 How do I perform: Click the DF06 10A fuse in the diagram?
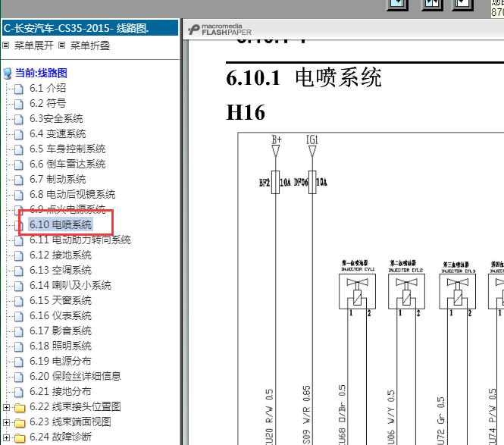point(311,182)
